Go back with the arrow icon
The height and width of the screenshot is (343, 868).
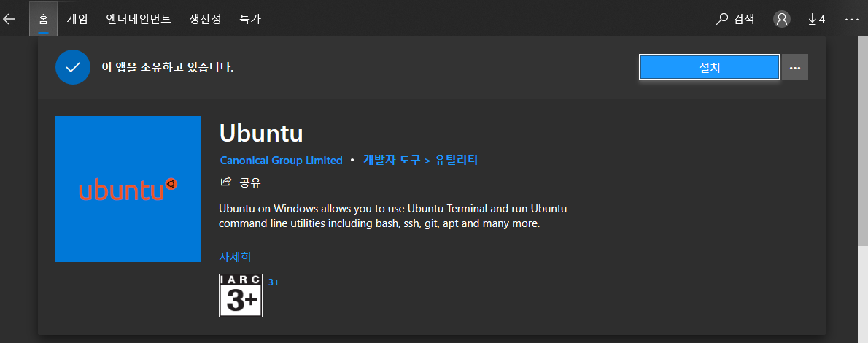(x=9, y=19)
